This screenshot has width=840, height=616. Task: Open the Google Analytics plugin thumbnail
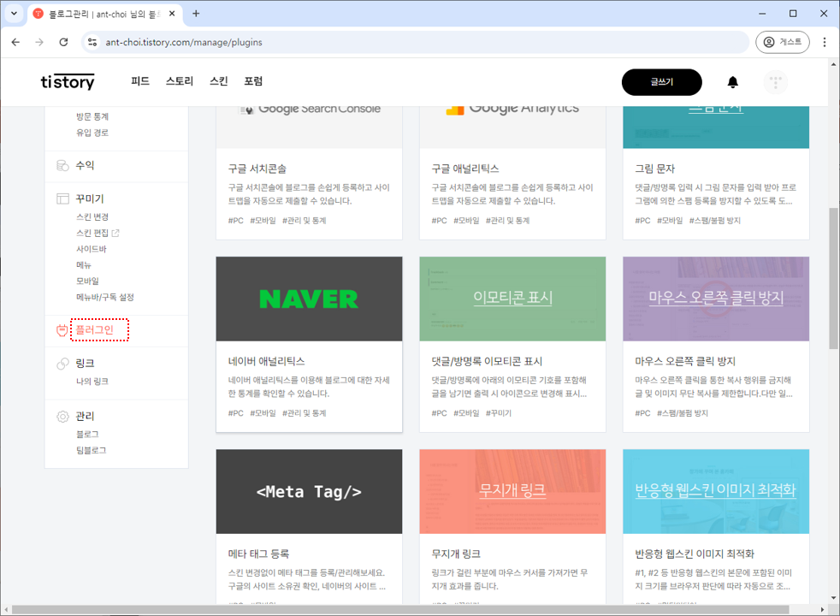(512, 127)
